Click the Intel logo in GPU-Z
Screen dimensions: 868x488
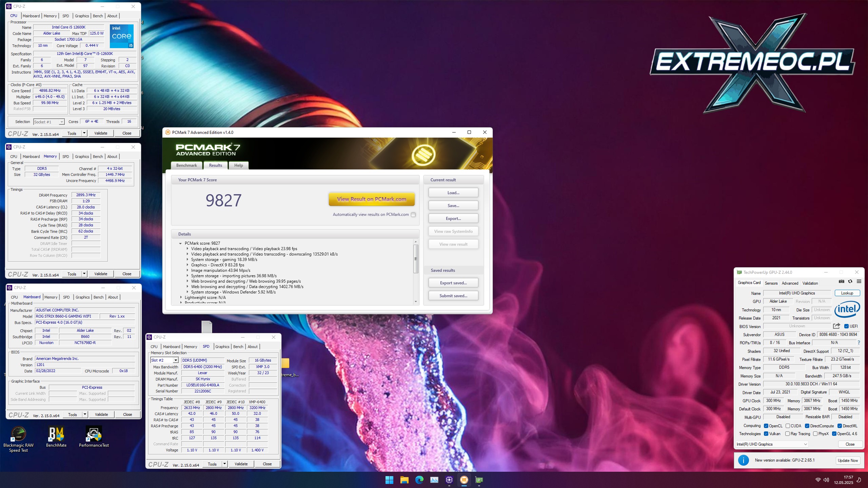tap(847, 309)
